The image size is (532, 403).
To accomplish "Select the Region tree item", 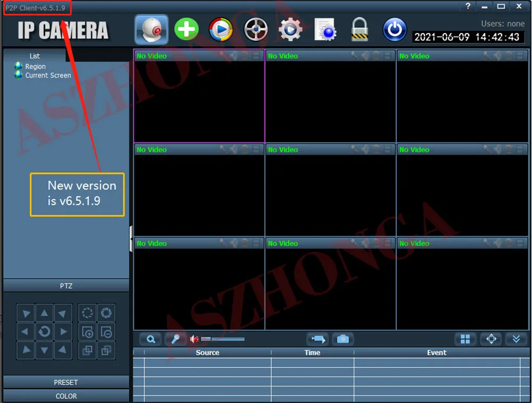I will pyautogui.click(x=35, y=66).
